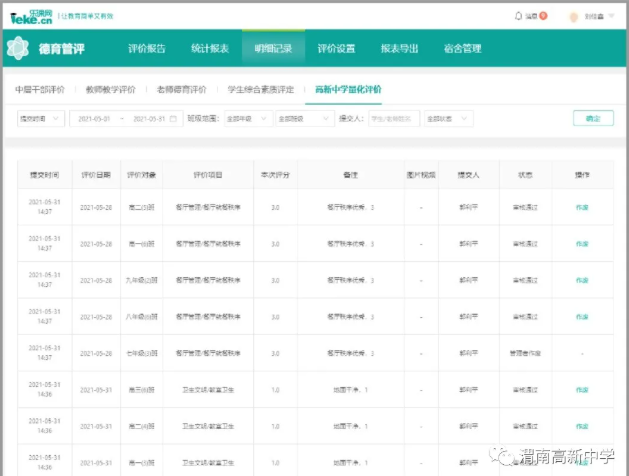Click the 图片视频 column header
Screen dimensions: 629x476
coord(421,175)
